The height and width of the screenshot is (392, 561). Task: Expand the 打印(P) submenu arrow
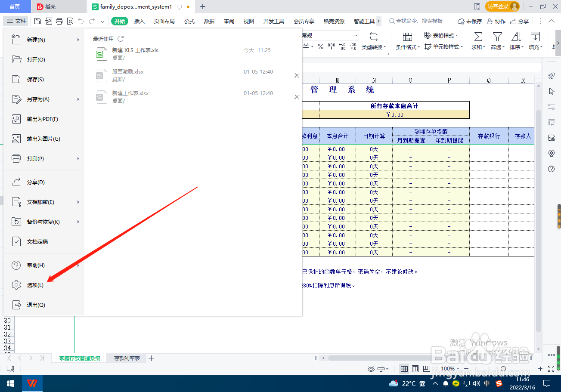(78, 158)
